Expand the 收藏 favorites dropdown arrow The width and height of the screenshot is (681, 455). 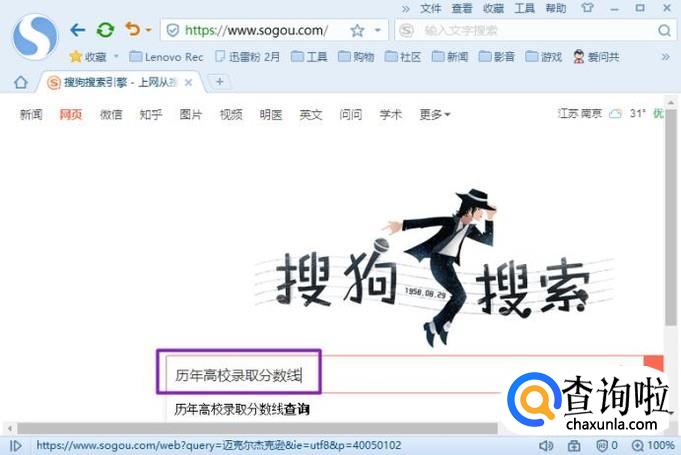click(116, 56)
